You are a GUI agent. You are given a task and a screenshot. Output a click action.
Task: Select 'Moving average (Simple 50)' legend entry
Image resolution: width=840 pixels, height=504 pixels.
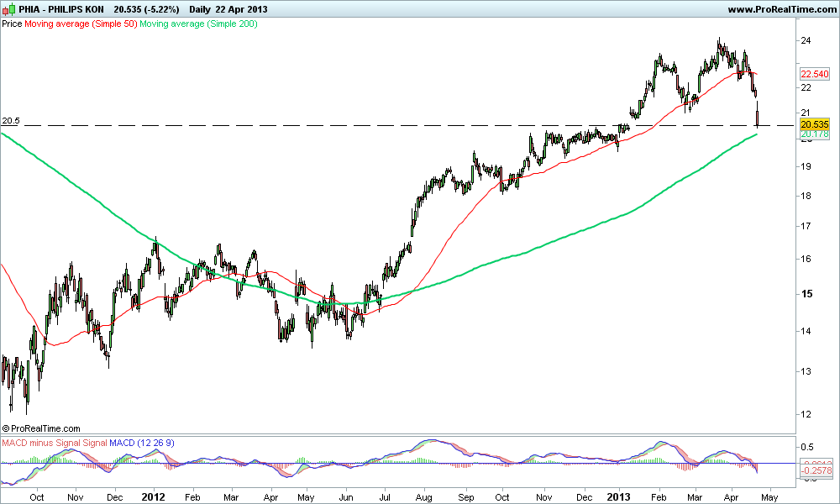coord(81,24)
